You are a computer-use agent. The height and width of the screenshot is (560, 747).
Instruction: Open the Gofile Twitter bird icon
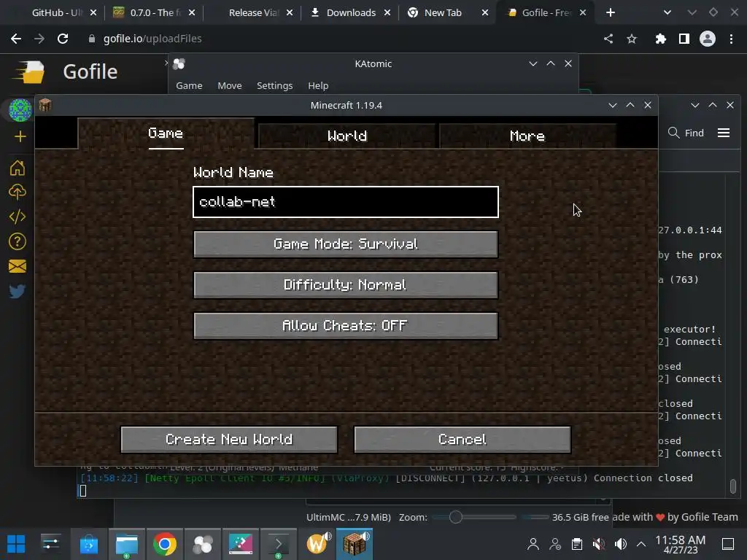(x=18, y=291)
